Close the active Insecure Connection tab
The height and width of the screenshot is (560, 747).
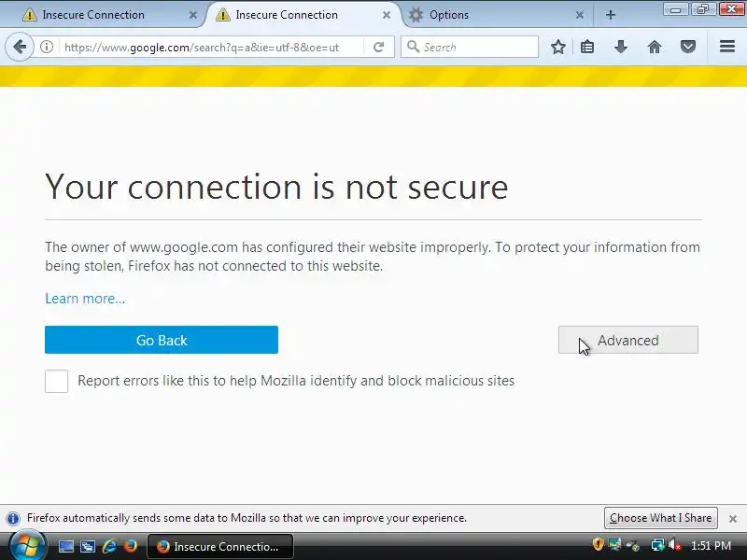[387, 15]
